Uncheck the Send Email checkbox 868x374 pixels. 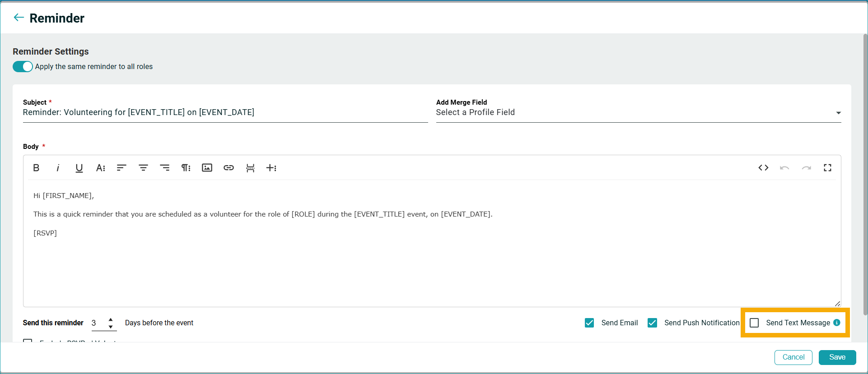coord(589,323)
